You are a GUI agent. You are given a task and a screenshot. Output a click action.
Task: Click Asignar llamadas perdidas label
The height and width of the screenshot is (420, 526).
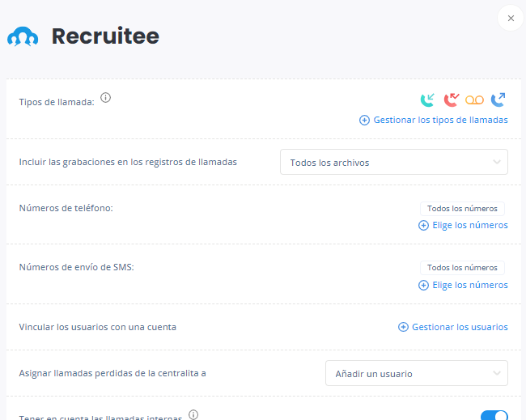click(112, 373)
